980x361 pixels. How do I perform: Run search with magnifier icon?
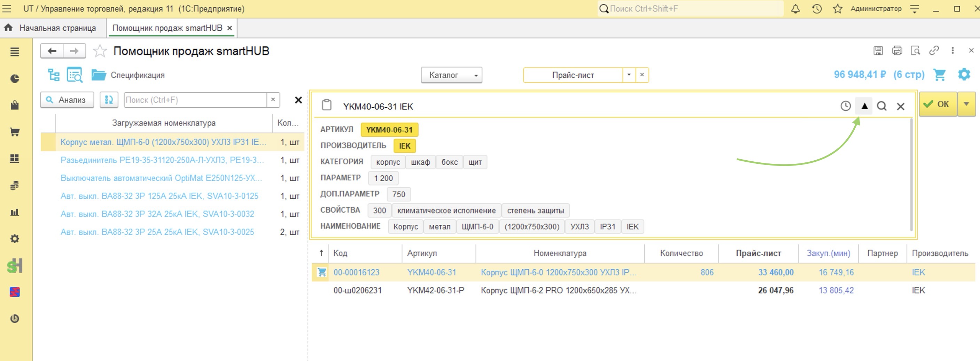coord(881,106)
